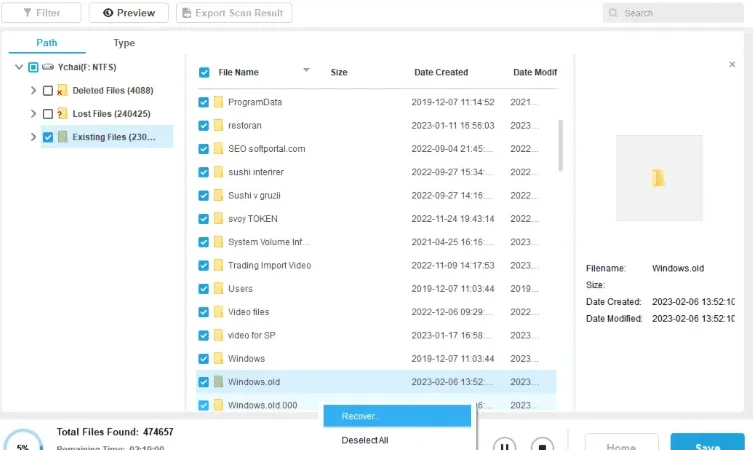Click the pause scan icon
The height and width of the screenshot is (450, 753).
point(504,446)
